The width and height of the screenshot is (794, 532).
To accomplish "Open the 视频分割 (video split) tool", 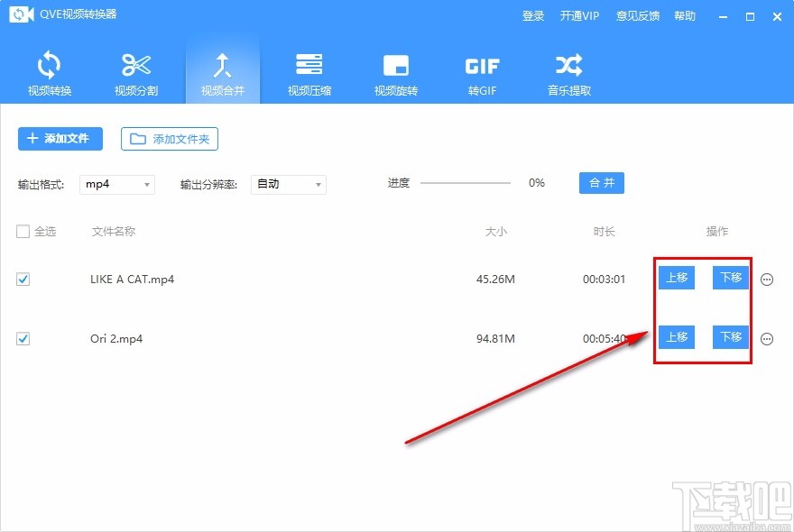I will (x=135, y=72).
